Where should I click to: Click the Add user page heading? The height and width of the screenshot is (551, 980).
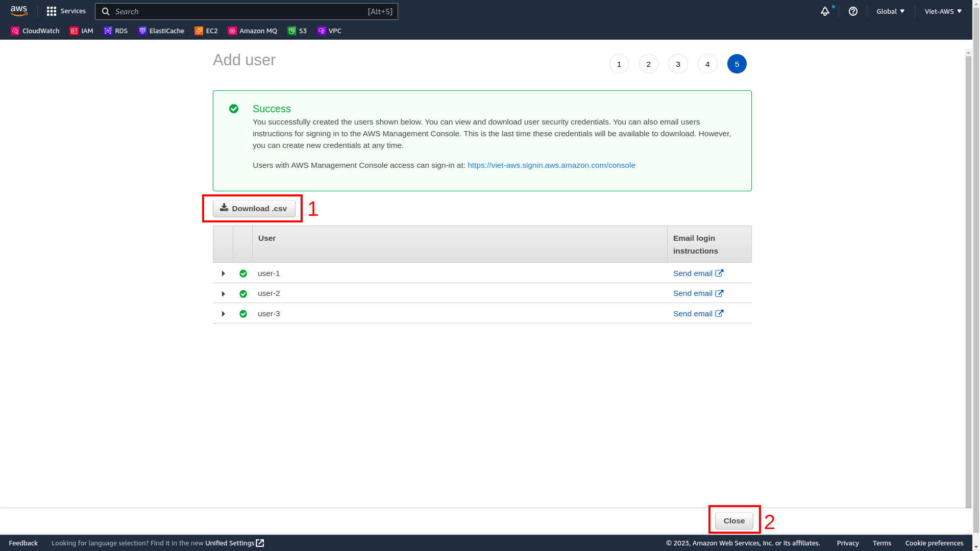pyautogui.click(x=244, y=60)
